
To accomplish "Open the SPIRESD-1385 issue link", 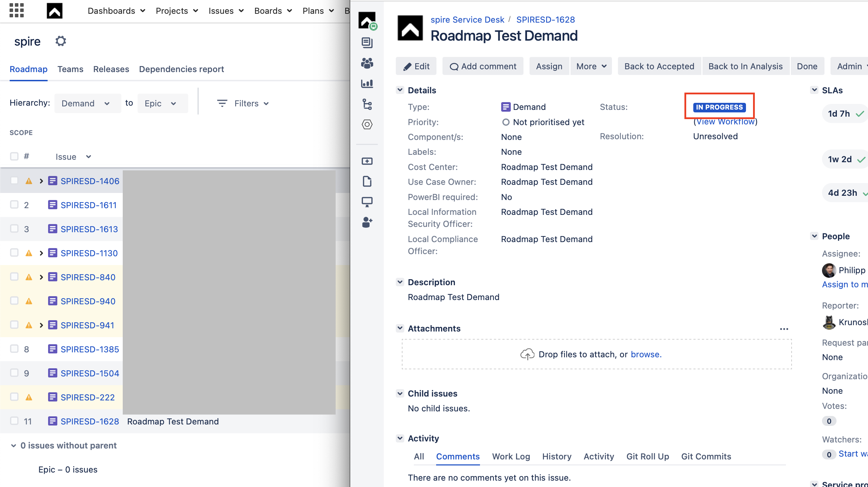I will [90, 349].
